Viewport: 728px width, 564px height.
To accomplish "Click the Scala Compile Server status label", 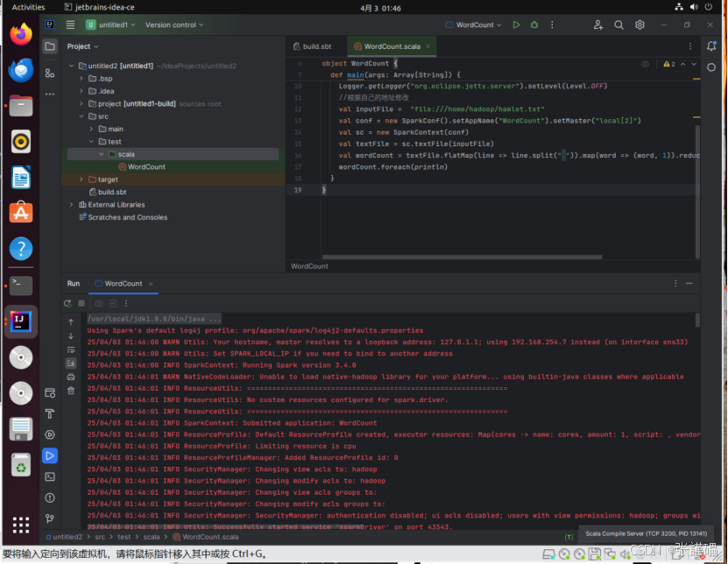I will pos(647,535).
